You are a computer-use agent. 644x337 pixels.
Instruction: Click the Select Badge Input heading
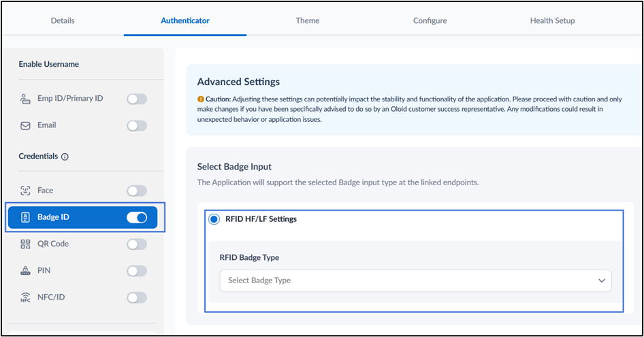tap(234, 167)
